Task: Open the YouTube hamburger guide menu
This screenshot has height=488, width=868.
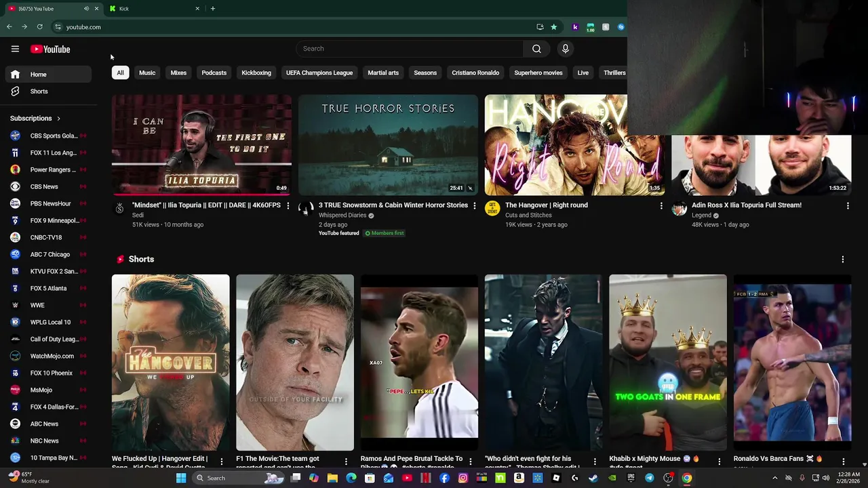Action: pos(15,49)
